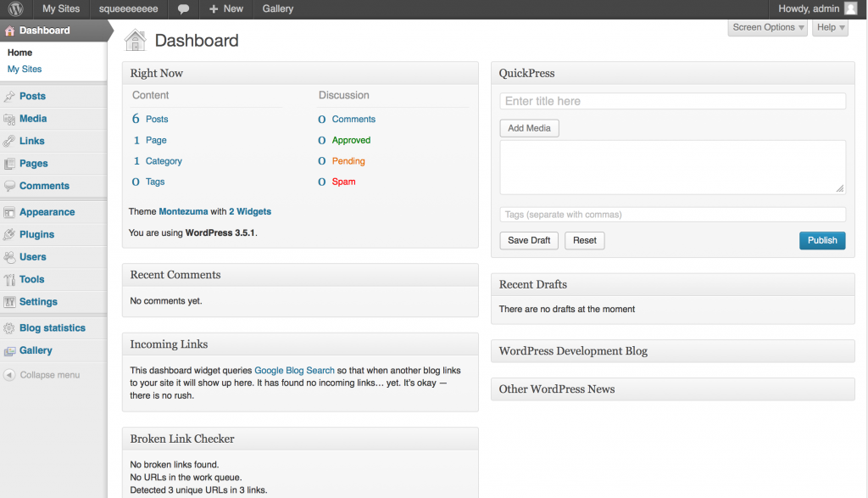
Task: Click the Tools icon in sidebar
Action: [x=9, y=280]
